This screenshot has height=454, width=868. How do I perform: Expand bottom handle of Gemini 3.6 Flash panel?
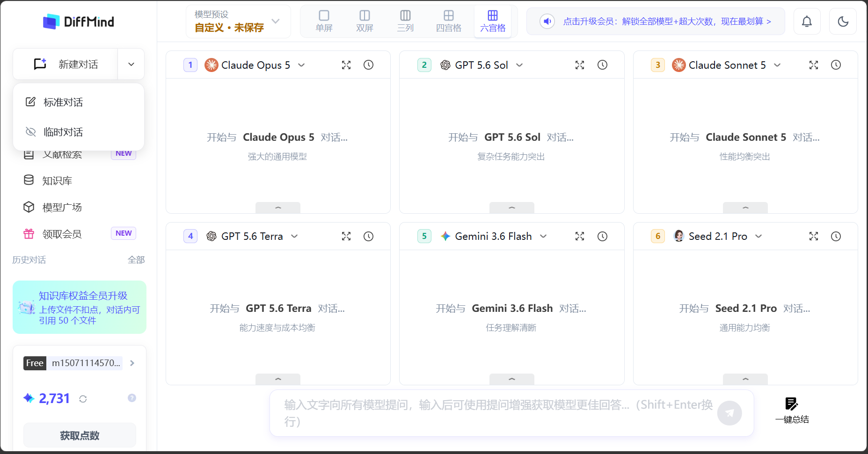click(x=511, y=379)
